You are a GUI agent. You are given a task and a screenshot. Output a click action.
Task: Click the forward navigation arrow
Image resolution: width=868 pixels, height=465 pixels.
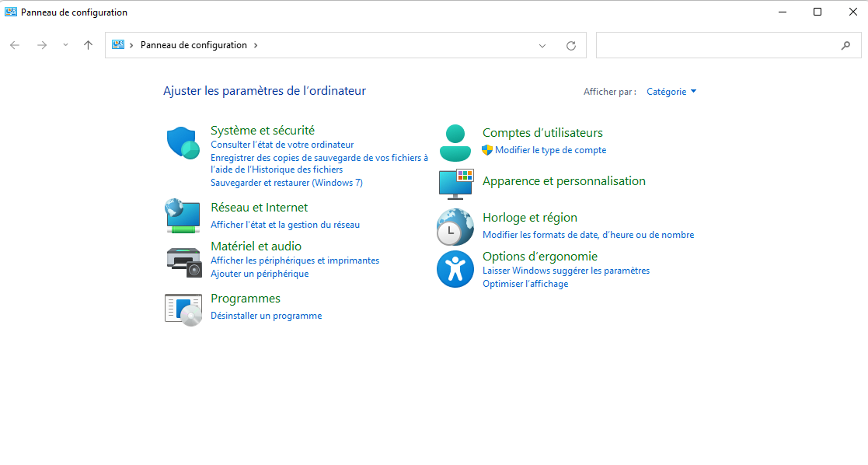tap(42, 45)
